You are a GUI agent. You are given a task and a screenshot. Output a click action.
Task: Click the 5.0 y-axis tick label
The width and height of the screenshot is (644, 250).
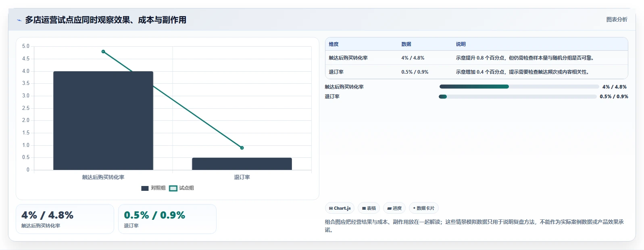[26, 46]
